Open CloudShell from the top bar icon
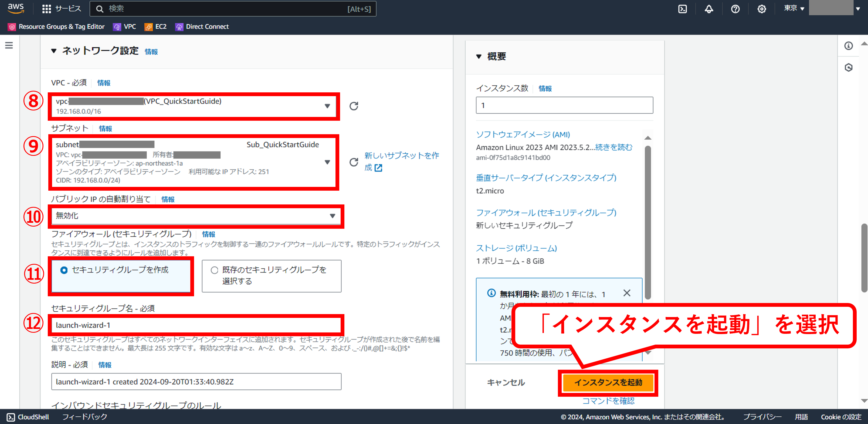The width and height of the screenshot is (868, 424). (682, 9)
